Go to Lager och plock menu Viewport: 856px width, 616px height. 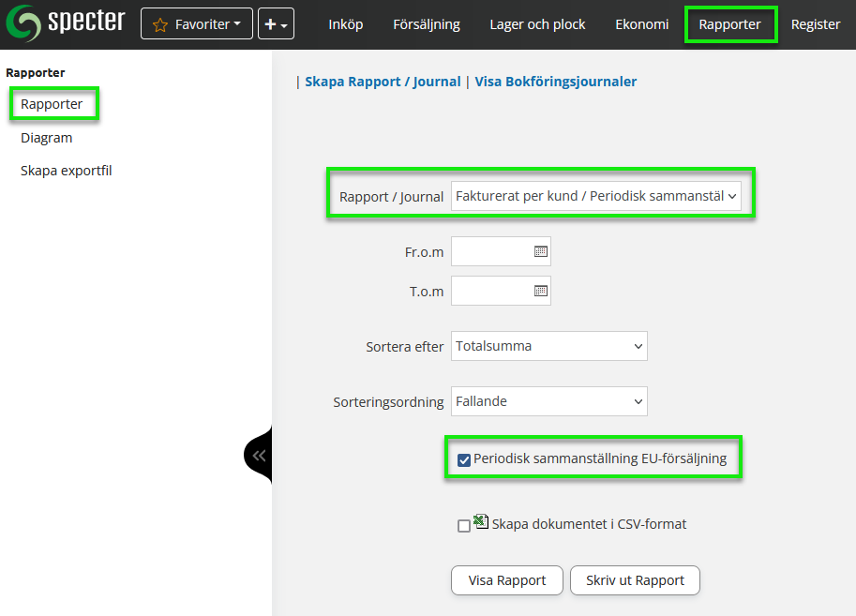pos(537,24)
